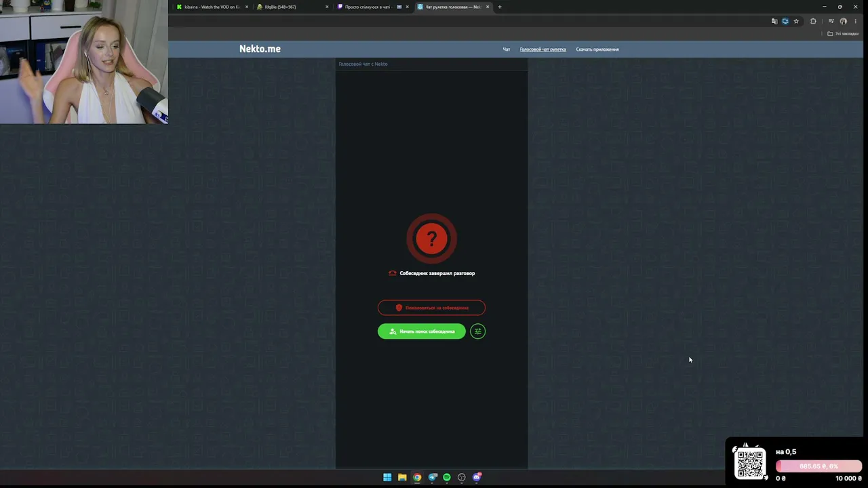Click the red hang-up phone icon
The image size is (868, 488).
tap(392, 273)
